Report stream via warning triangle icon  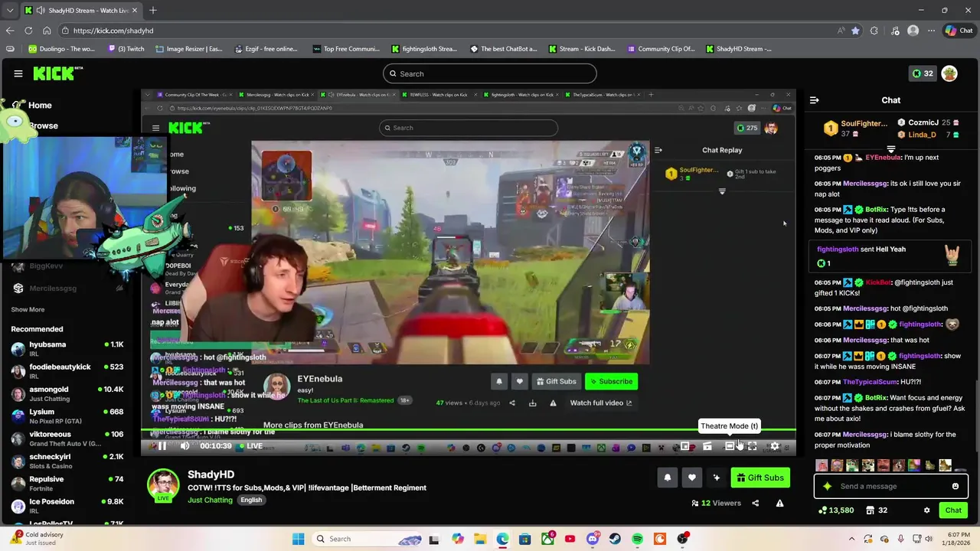779,503
